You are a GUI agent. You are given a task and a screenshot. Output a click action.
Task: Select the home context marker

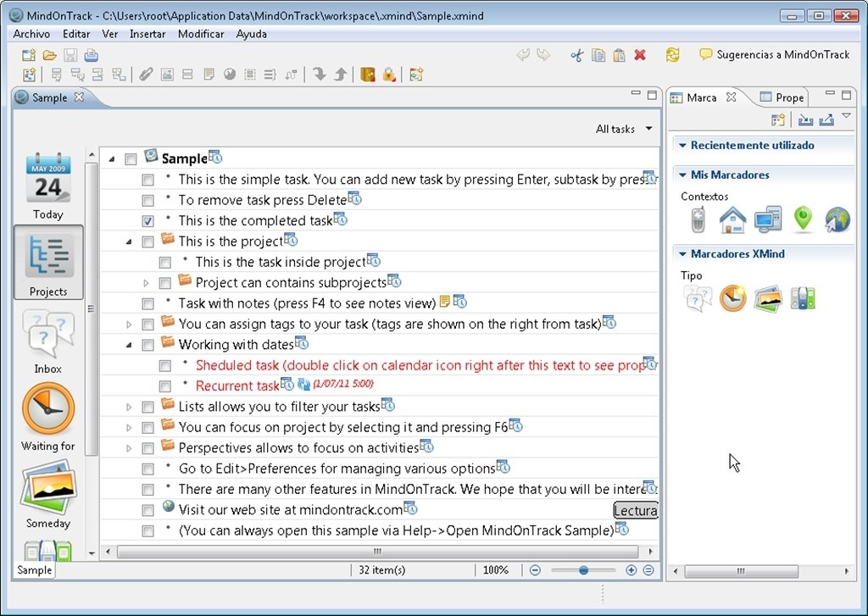click(732, 219)
